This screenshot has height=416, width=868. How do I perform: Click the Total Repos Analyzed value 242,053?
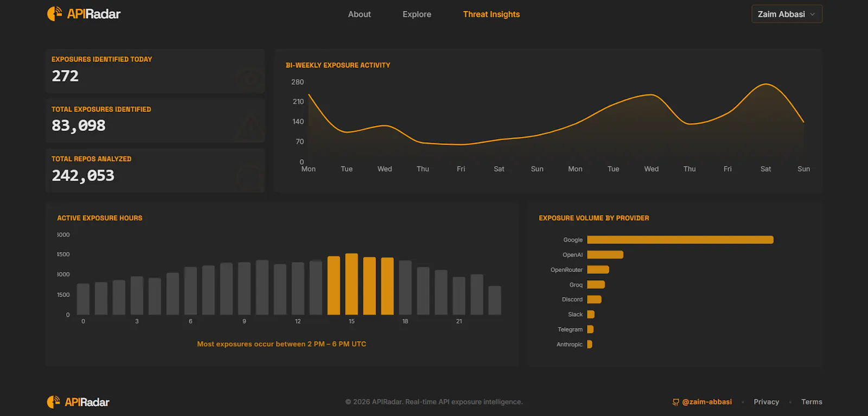coord(83,175)
